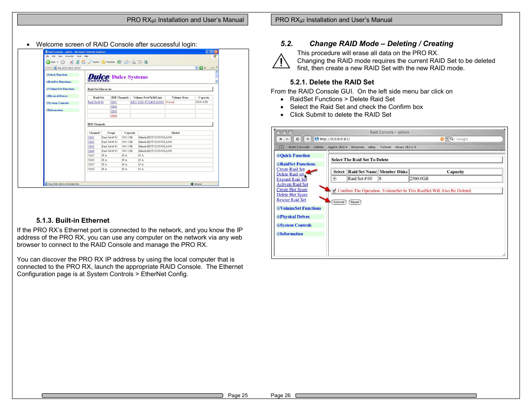Click the Print icon in Internet Explorer toolbar
The height and width of the screenshot is (411, 532).
point(134,62)
